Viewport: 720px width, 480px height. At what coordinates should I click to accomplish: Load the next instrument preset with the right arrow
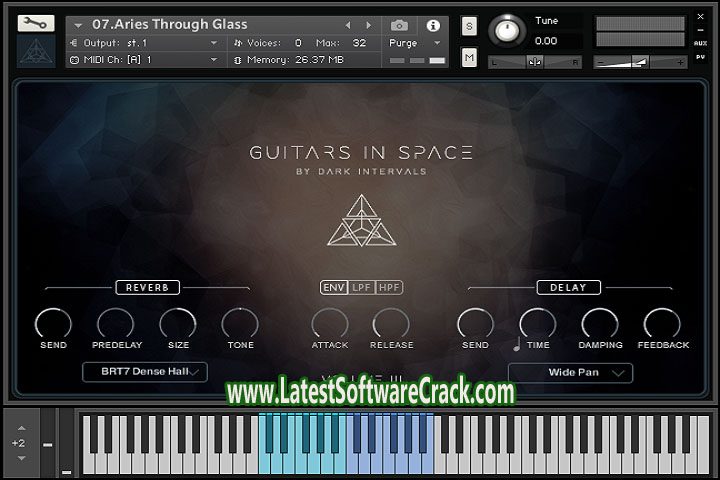click(x=368, y=25)
